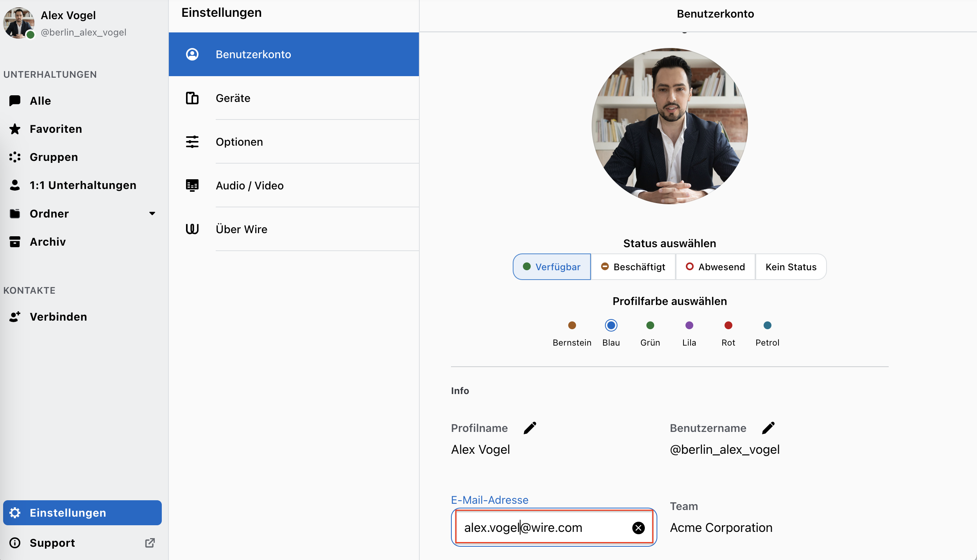Image resolution: width=977 pixels, height=560 pixels.
Task: Select Kein Status option
Action: 791,267
